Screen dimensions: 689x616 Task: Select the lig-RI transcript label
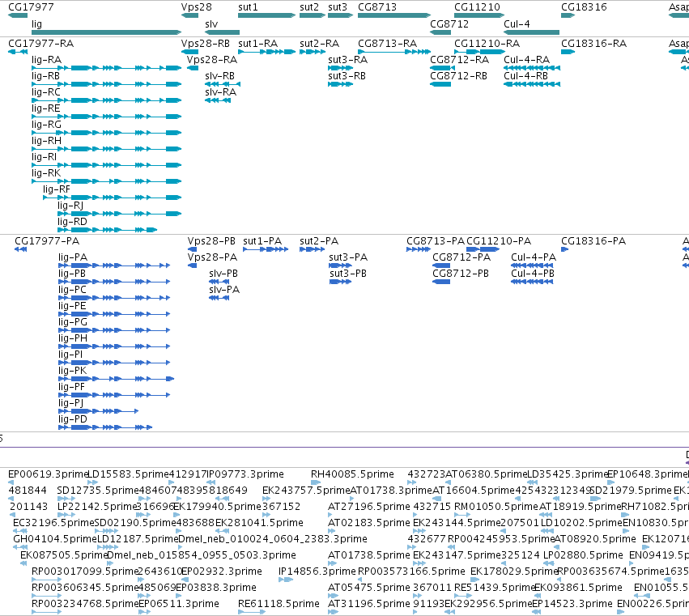[45, 157]
